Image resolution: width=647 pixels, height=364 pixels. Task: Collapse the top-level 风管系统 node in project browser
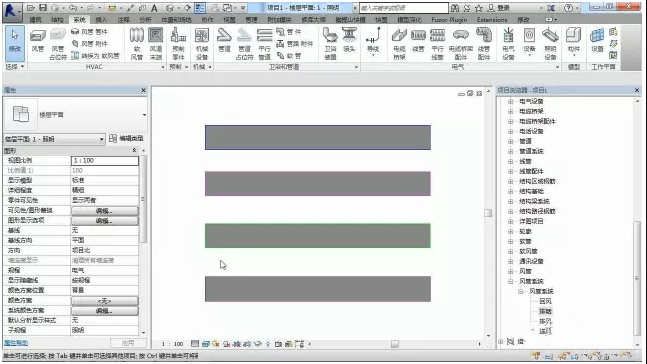[510, 281]
